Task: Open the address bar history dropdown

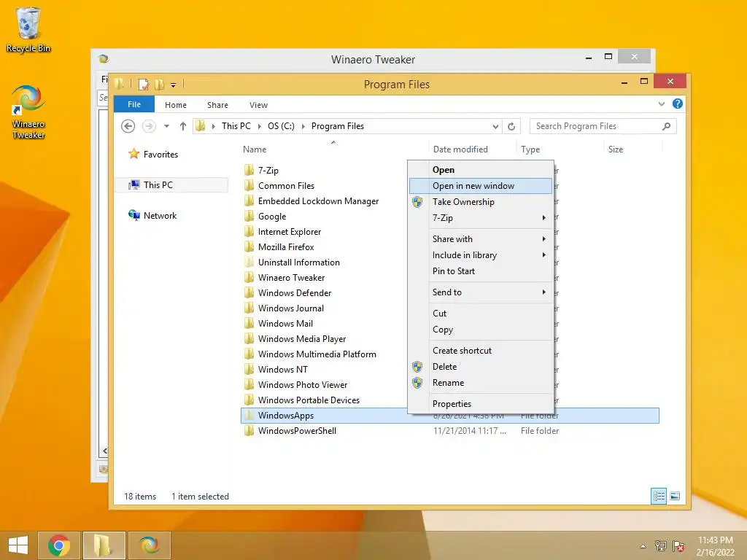Action: point(495,126)
